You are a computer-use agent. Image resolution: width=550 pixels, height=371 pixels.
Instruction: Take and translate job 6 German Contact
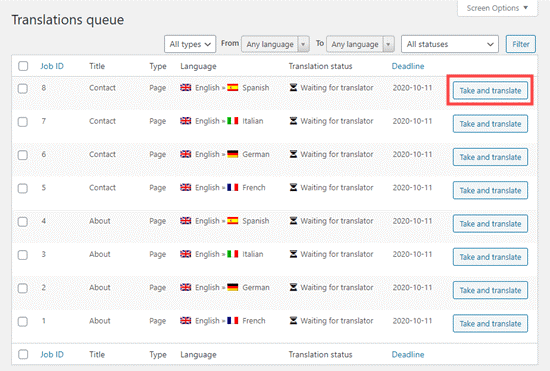tap(490, 157)
